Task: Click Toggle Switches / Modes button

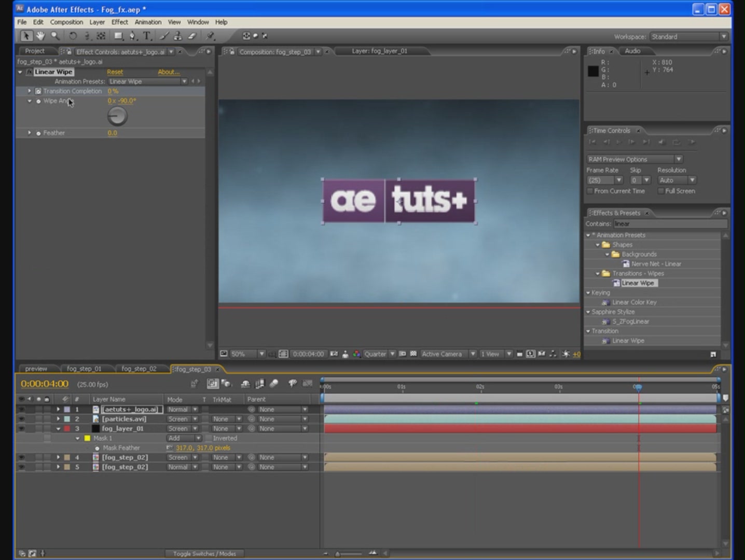Action: (204, 554)
